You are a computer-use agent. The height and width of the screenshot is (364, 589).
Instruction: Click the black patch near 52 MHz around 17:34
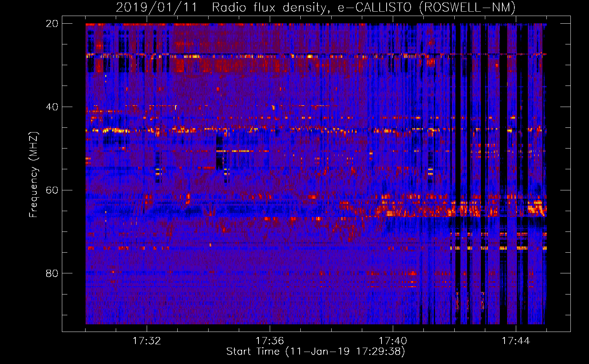click(219, 157)
